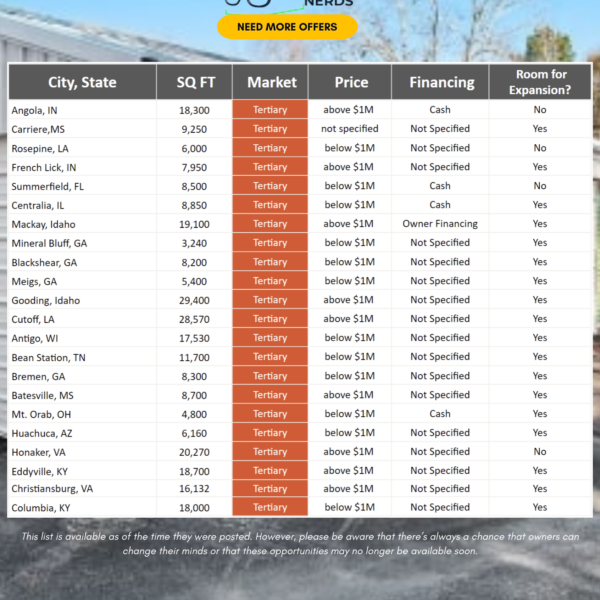The image size is (600, 600).
Task: Select the SQ FT column header
Action: [194, 82]
